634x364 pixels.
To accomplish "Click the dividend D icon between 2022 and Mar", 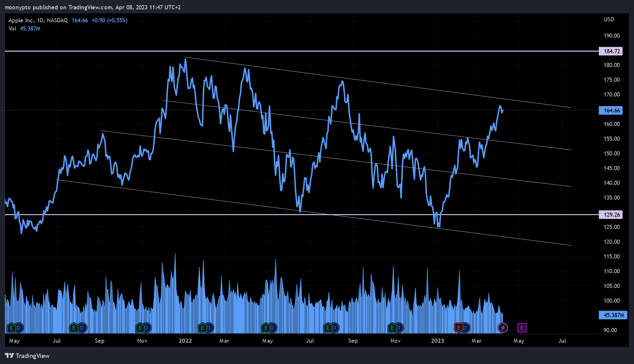I will (209, 328).
